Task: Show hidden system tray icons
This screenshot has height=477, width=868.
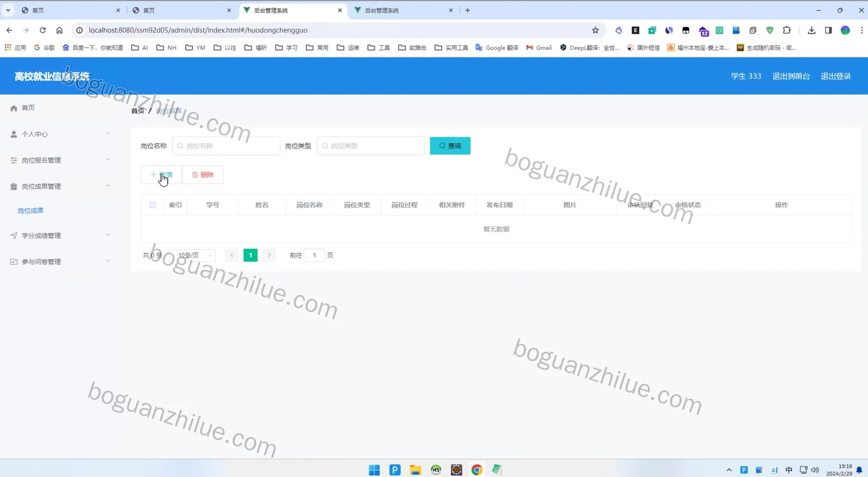Action: click(x=729, y=470)
